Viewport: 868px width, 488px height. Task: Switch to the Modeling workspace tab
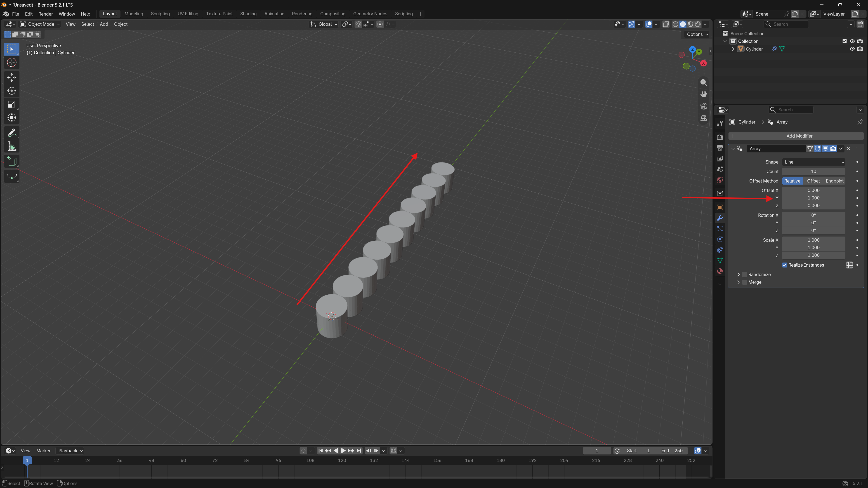click(x=134, y=14)
